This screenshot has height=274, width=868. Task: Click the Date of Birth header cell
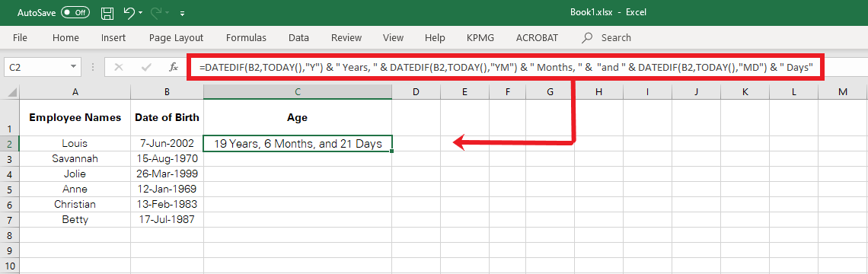click(x=168, y=118)
